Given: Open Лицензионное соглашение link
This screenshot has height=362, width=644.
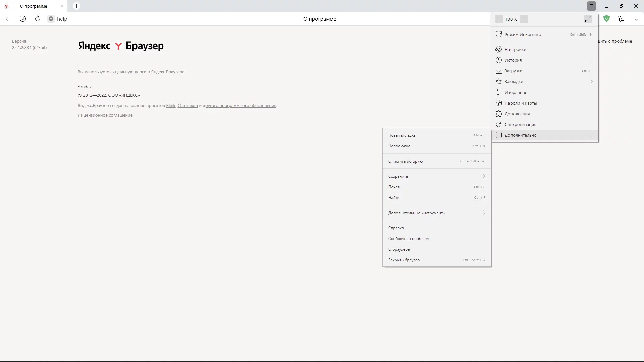Looking at the screenshot, I should point(105,115).
